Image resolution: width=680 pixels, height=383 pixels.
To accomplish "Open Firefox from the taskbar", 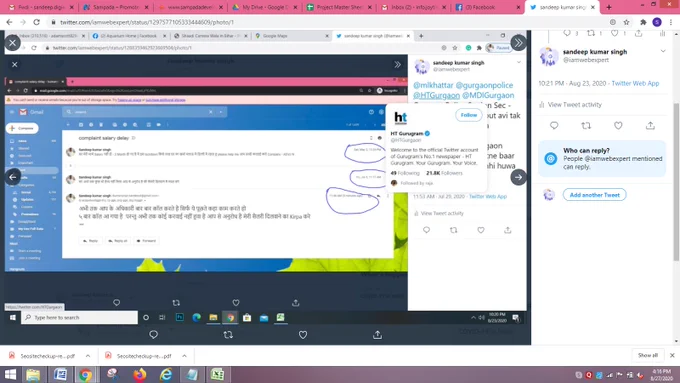I will 139,374.
